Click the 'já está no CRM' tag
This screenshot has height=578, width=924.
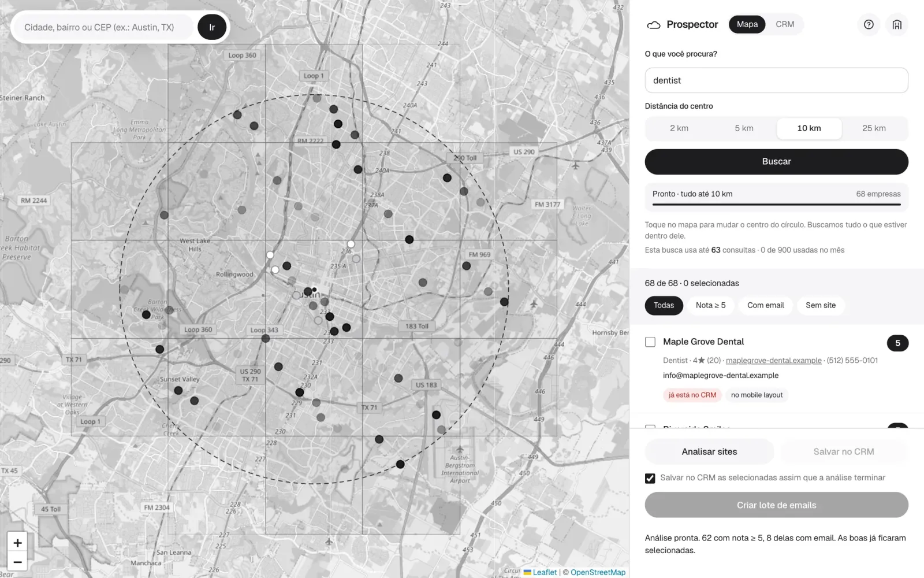click(692, 395)
